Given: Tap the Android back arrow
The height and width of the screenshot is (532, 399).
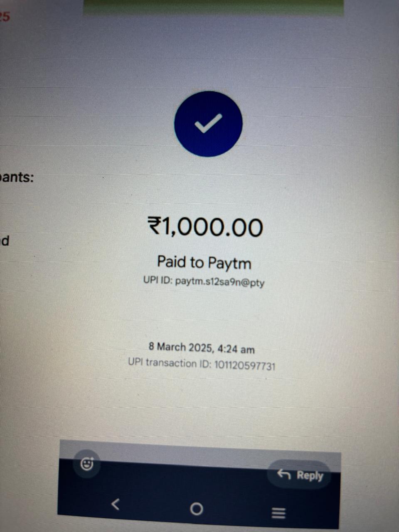Looking at the screenshot, I should pos(116,505).
